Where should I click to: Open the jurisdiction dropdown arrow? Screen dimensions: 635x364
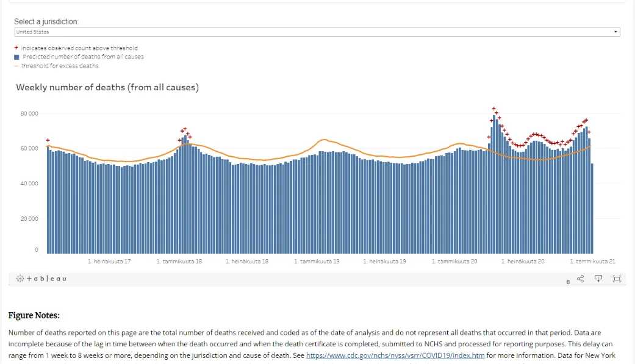coord(615,32)
